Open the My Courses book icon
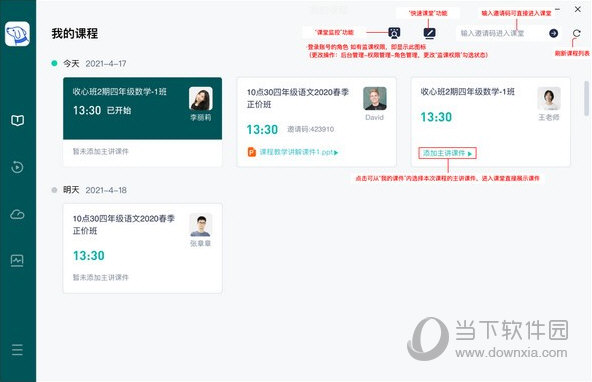The image size is (592, 382). coord(17,120)
